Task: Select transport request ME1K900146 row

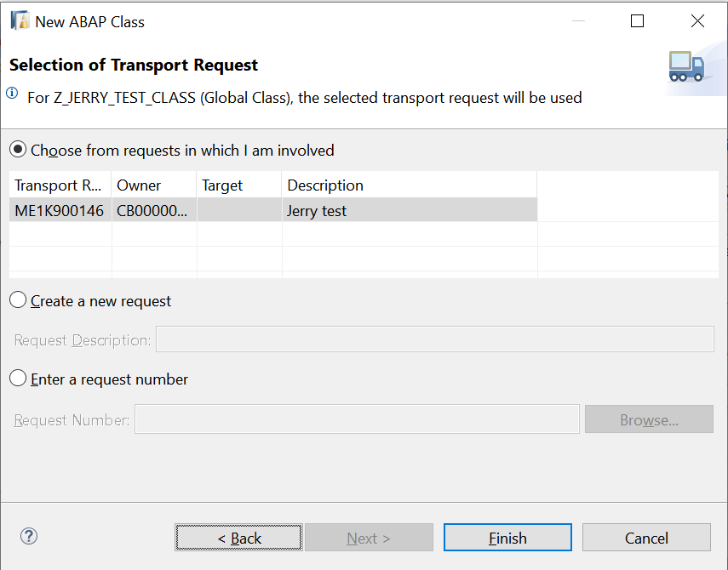Action: pos(59,211)
